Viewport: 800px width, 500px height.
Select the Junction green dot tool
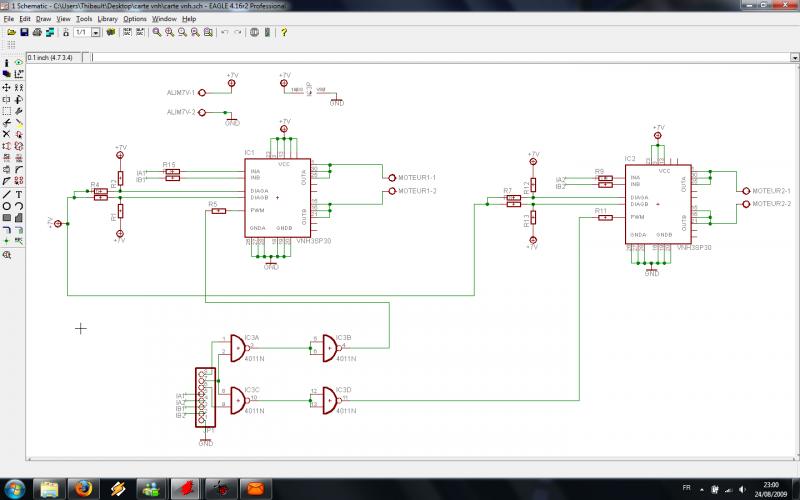(7, 241)
